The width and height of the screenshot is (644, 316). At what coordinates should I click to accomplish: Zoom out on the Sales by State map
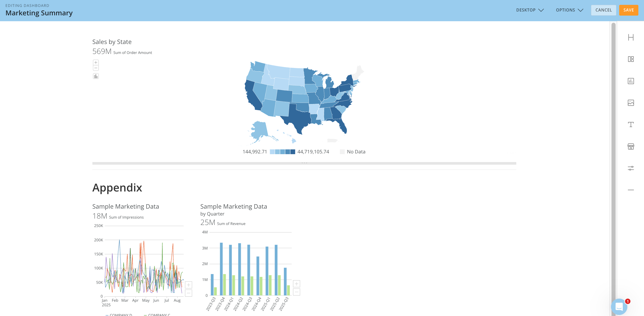click(96, 68)
